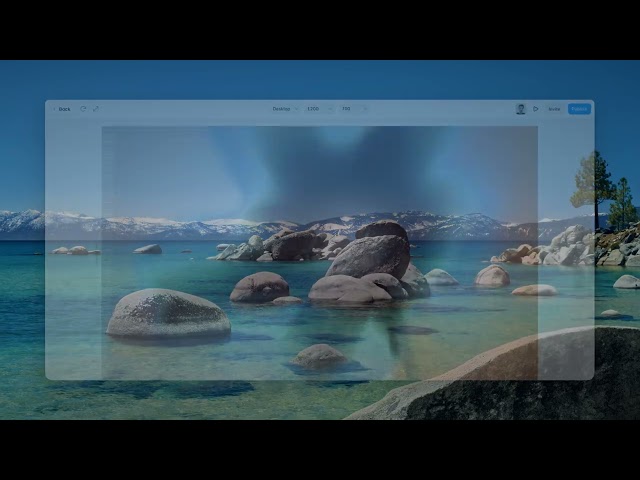Image resolution: width=640 pixels, height=480 pixels.
Task: Click the 700 height field
Action: [x=353, y=109]
